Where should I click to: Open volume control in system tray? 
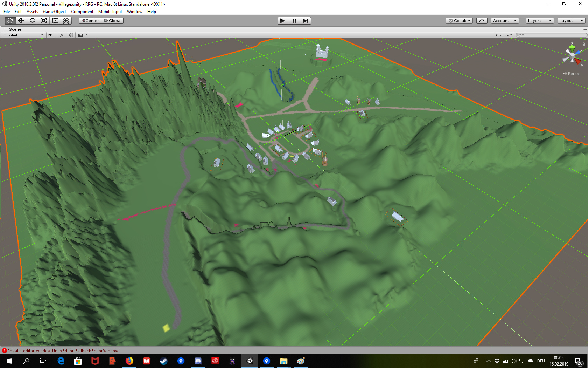pos(513,361)
